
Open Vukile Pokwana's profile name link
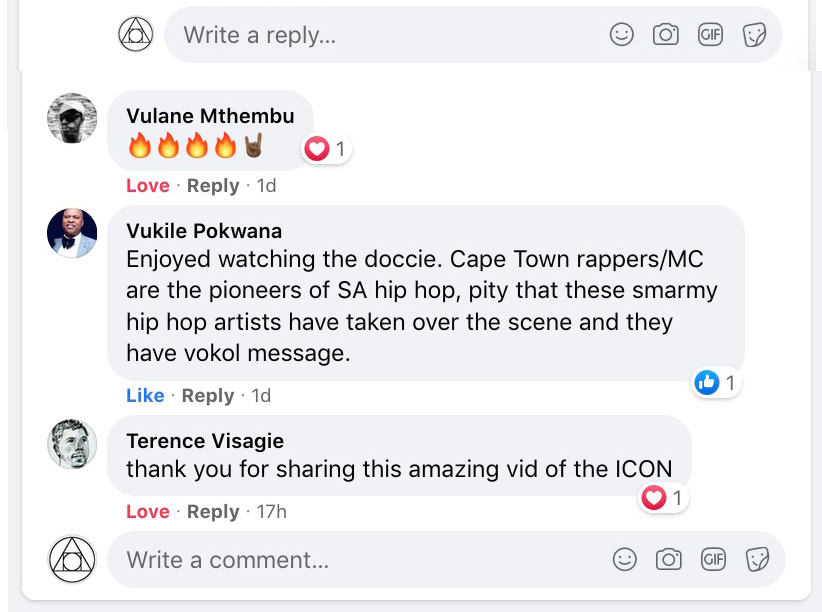click(204, 231)
